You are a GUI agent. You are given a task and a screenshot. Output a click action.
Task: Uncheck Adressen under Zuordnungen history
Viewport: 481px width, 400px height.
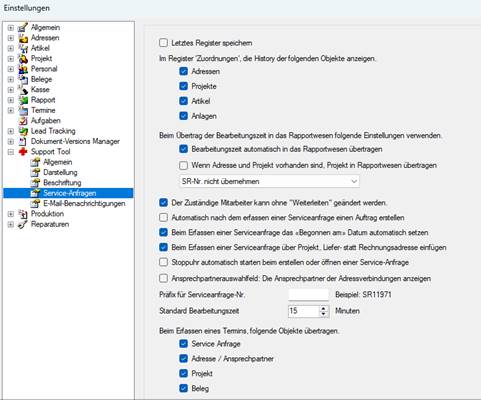tap(183, 71)
